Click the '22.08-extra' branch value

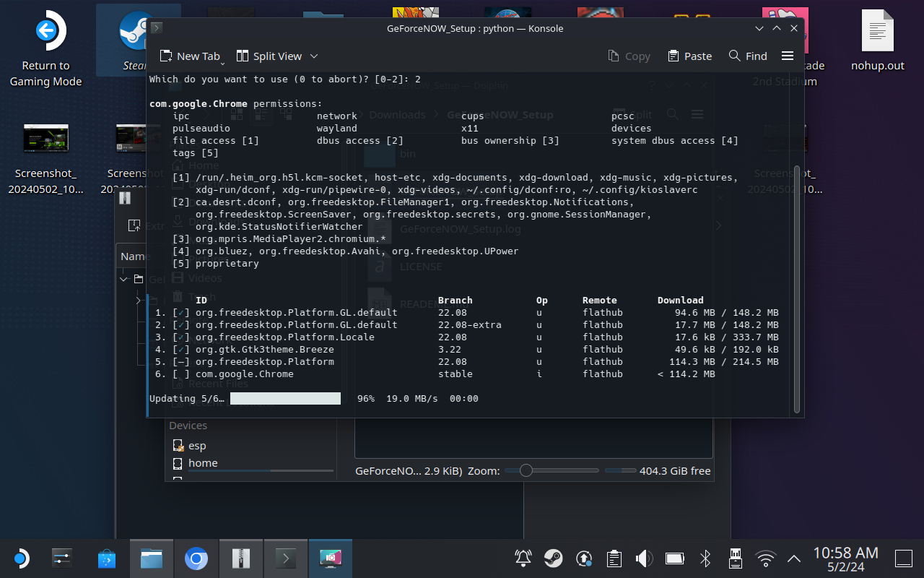tap(469, 325)
